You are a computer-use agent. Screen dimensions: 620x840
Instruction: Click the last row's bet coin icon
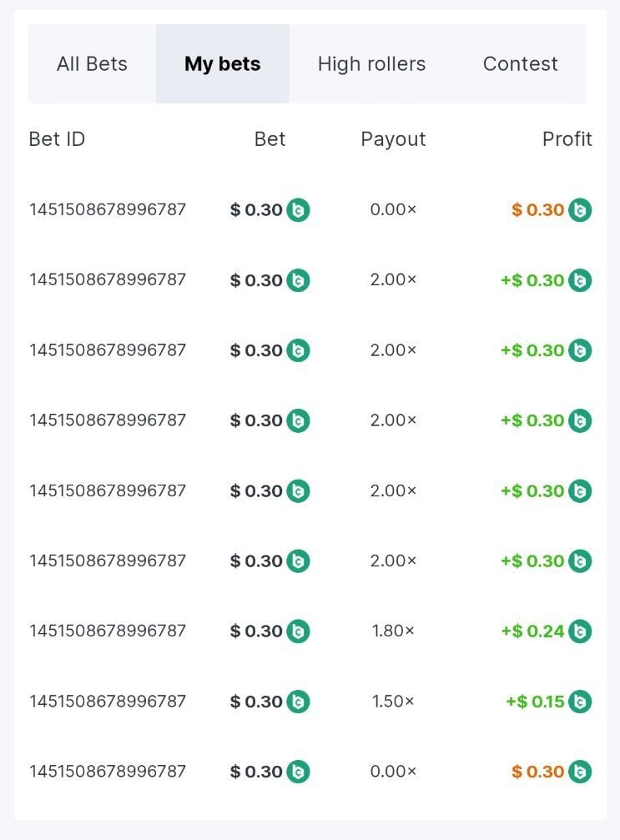pyautogui.click(x=298, y=772)
